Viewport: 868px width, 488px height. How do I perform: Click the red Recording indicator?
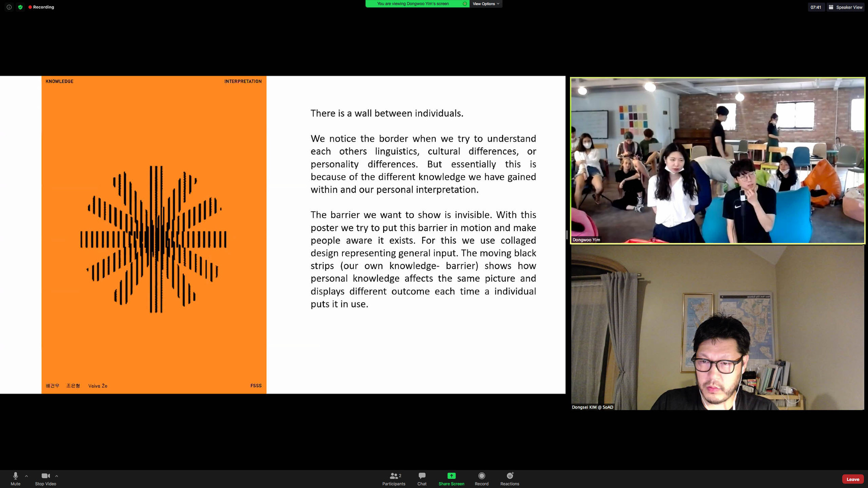41,7
